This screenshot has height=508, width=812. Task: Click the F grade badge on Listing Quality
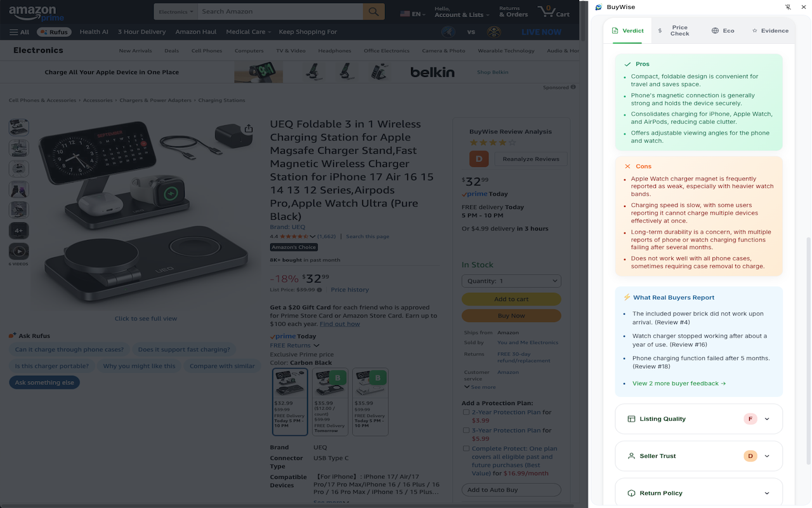point(750,419)
